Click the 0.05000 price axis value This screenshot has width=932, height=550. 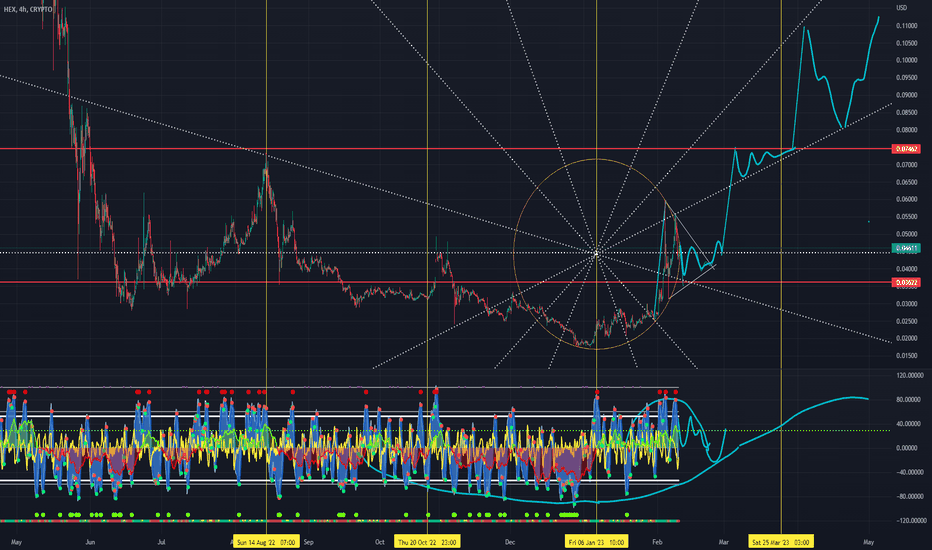tap(906, 234)
